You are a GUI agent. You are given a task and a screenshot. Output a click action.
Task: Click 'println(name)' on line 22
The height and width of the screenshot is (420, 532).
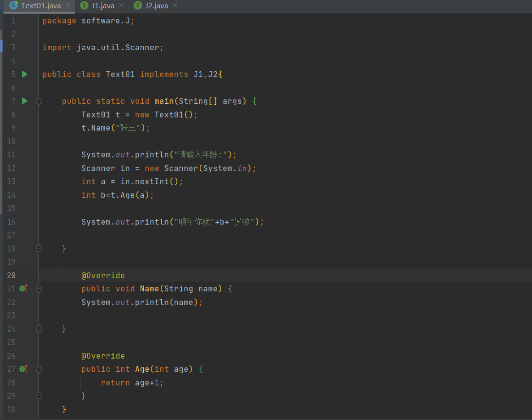click(166, 302)
